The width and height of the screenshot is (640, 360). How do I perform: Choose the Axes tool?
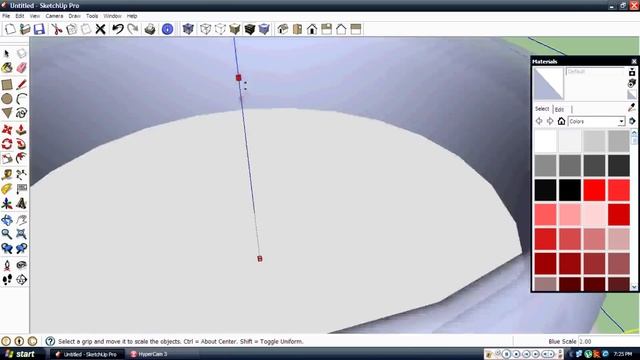[7, 203]
